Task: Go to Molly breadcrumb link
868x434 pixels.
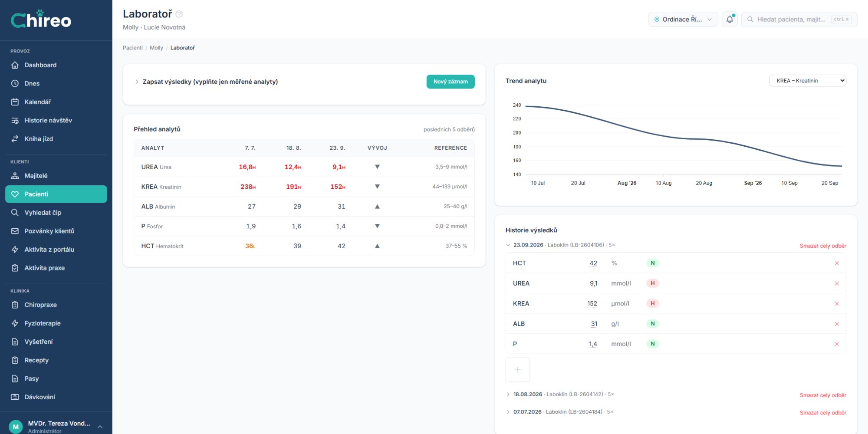Action: click(156, 48)
